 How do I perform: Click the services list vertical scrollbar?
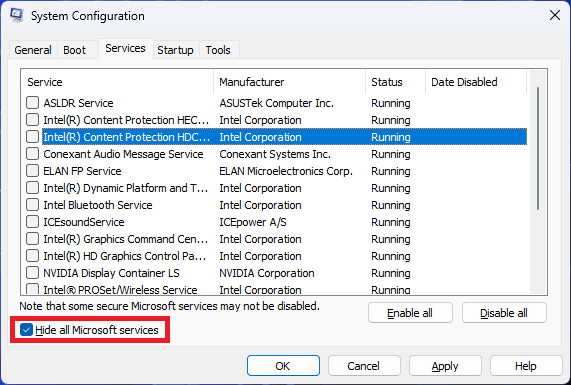click(538, 149)
